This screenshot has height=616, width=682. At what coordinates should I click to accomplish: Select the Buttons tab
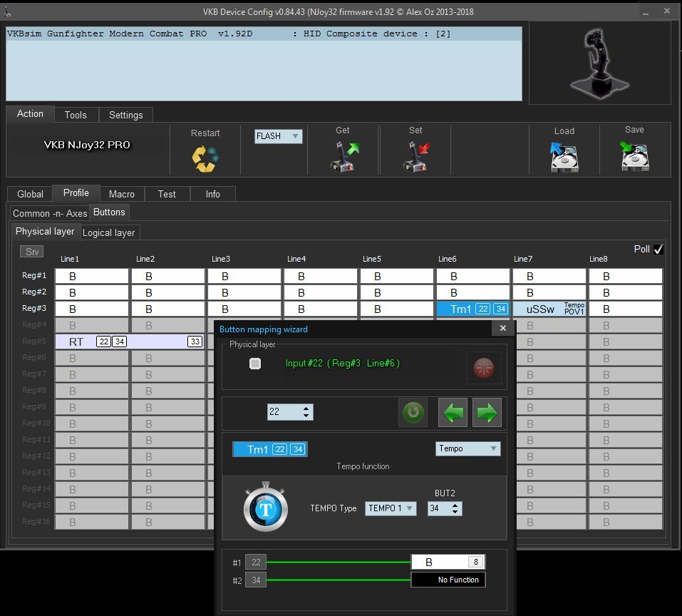[x=109, y=212]
